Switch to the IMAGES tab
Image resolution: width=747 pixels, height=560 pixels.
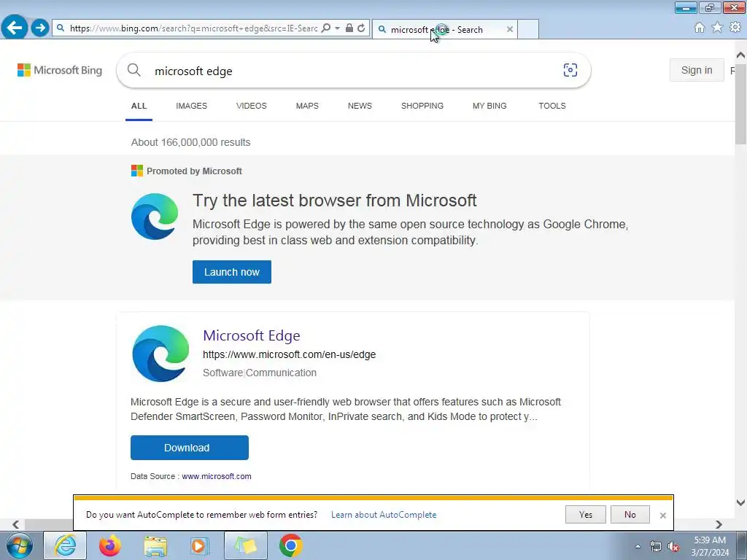192,106
